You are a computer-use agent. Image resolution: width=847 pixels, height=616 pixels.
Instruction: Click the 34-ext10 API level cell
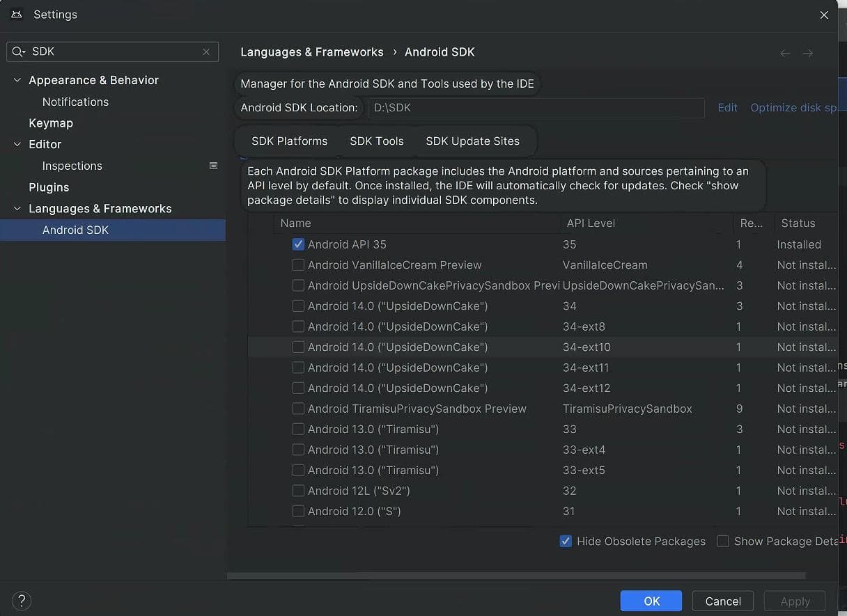586,347
